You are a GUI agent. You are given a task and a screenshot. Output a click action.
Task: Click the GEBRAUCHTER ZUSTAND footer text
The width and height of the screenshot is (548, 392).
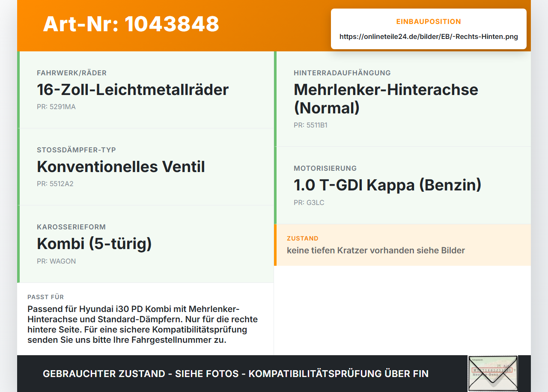(235, 374)
